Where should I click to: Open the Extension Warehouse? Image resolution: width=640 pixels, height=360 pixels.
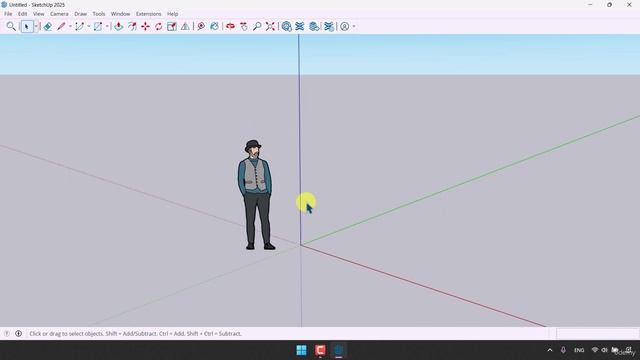300,27
